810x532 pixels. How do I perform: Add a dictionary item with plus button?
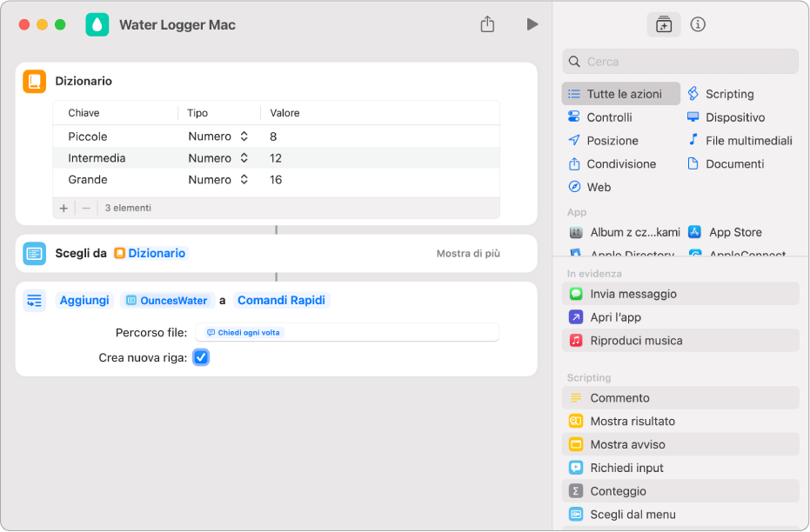(x=64, y=208)
